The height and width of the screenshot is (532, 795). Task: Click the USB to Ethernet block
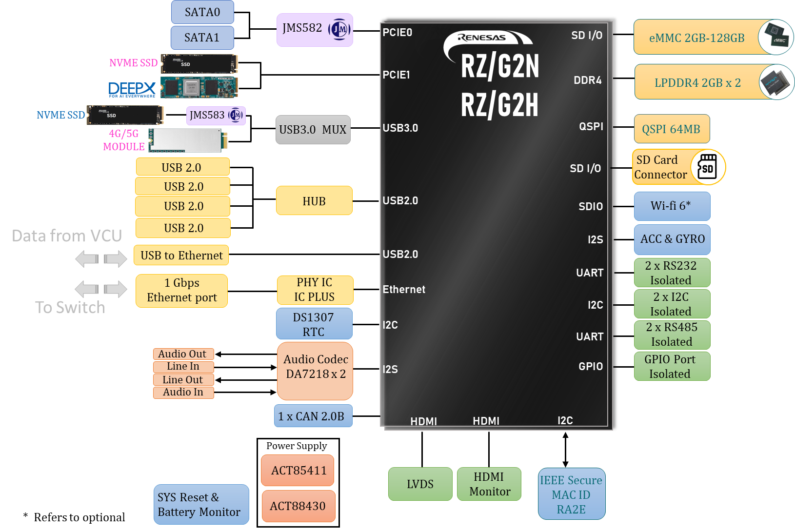(x=181, y=255)
